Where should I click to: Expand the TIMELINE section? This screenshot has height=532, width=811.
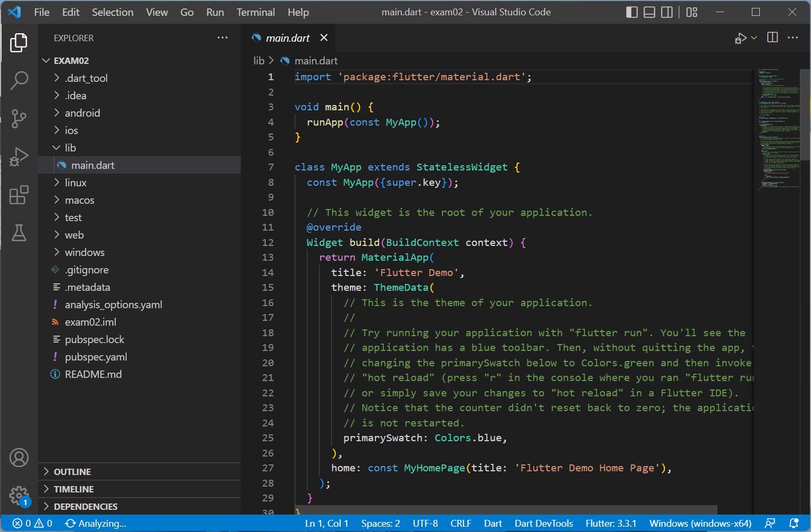tap(139, 489)
